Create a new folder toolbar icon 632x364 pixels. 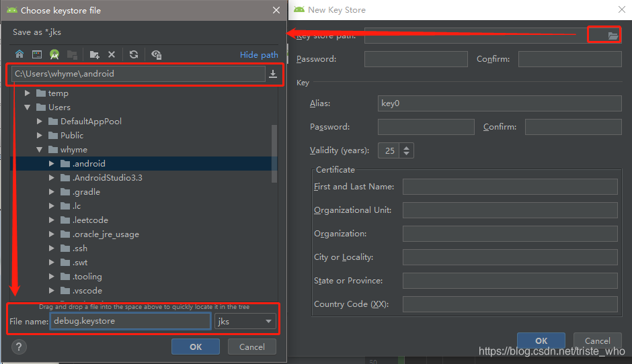click(x=95, y=54)
